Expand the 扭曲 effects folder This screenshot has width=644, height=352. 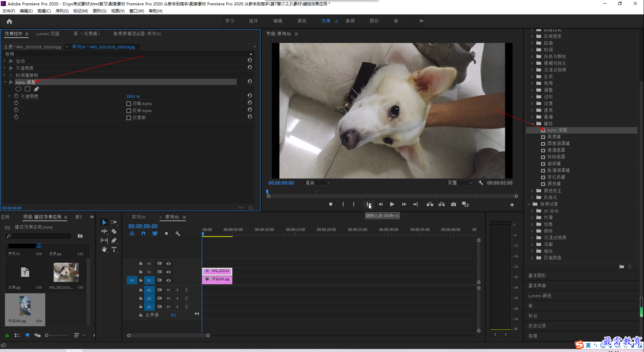point(532,43)
